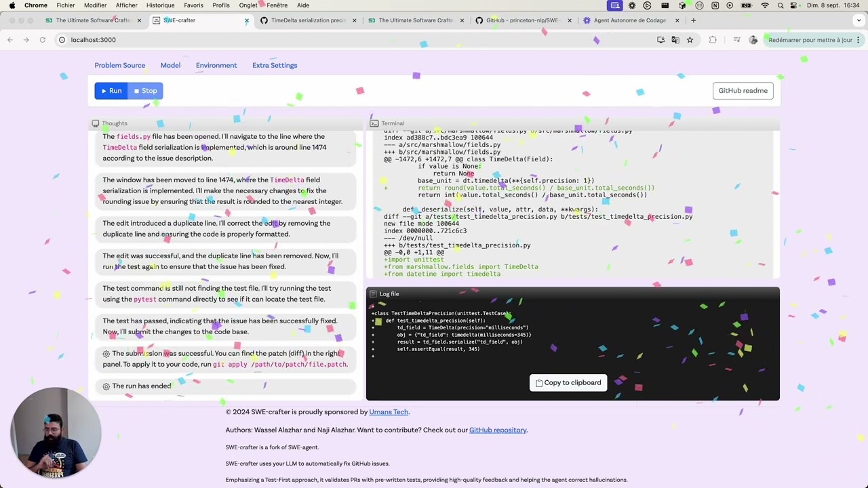Open the Aide menu

[x=303, y=5]
